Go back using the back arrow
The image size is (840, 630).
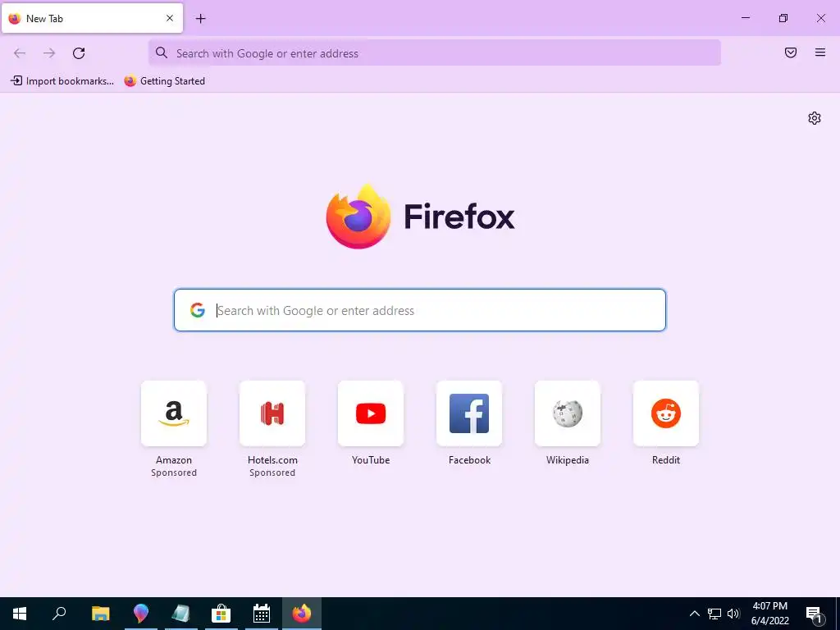point(20,53)
